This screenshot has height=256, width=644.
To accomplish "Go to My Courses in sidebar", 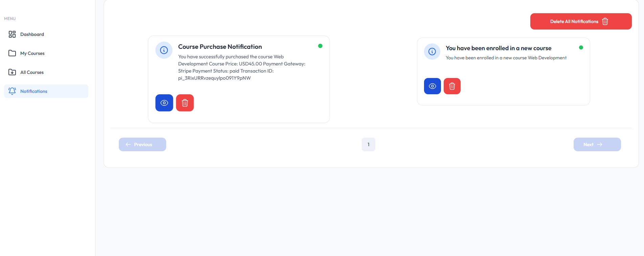I will 32,53.
